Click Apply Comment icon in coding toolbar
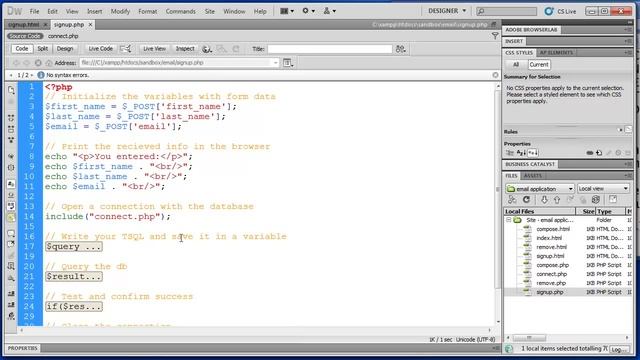Viewport: 640px width, 360px height. (11, 234)
